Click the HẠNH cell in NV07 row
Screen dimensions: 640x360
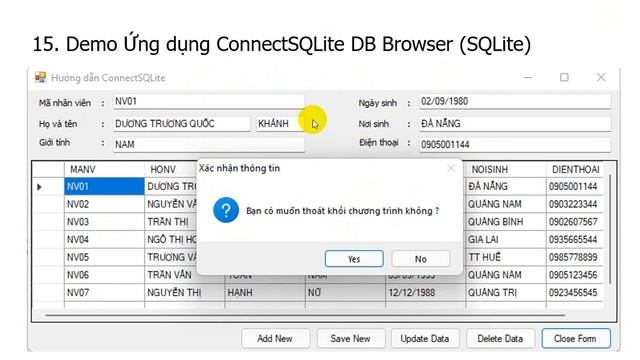click(265, 292)
